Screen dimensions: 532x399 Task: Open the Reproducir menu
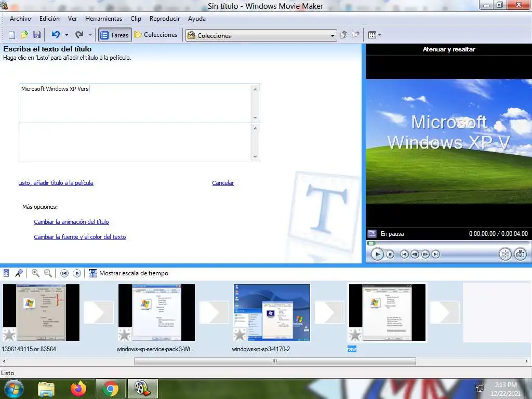tap(165, 19)
